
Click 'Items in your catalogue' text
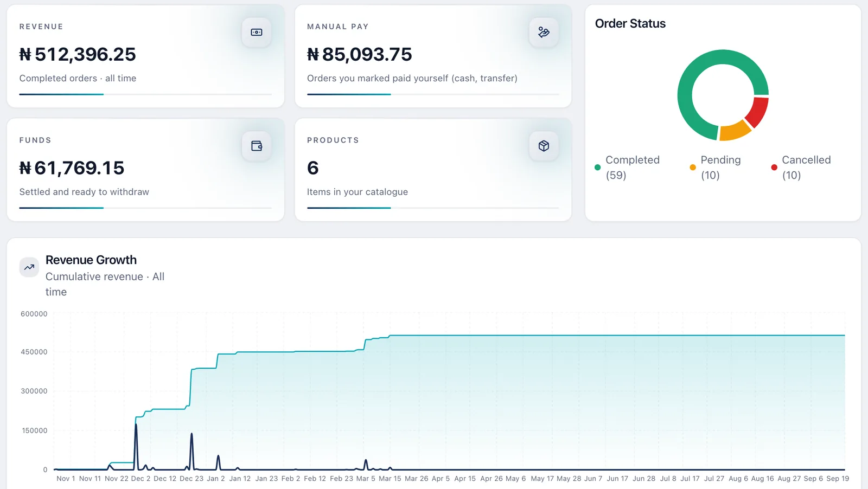358,192
